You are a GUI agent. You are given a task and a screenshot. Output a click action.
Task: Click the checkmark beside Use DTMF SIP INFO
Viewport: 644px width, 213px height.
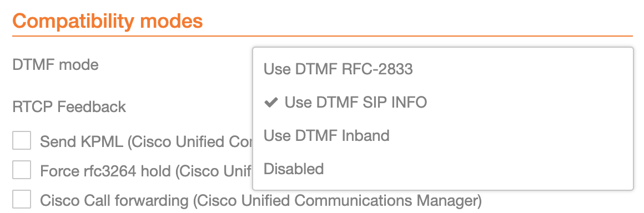271,102
